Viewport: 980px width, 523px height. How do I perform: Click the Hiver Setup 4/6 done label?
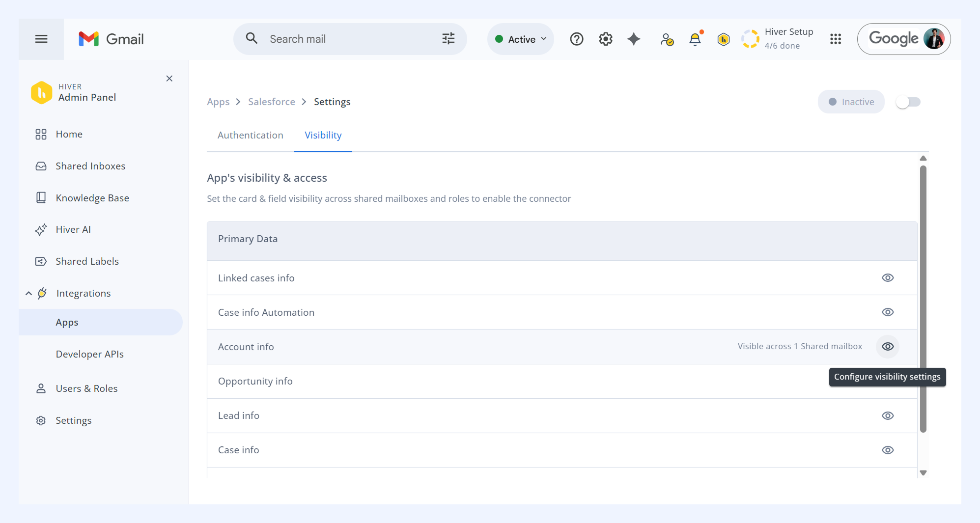pyautogui.click(x=789, y=39)
